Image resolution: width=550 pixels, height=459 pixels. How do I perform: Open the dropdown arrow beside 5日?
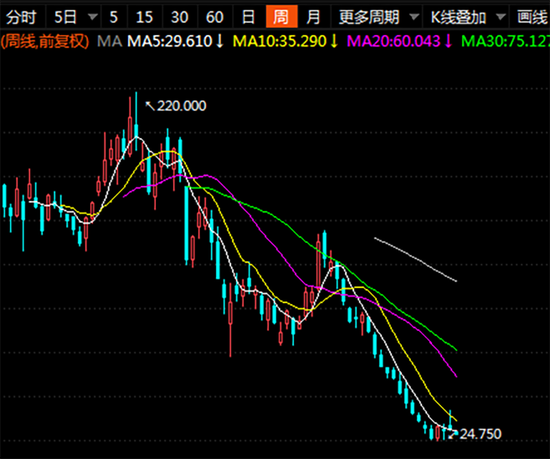coord(93,17)
